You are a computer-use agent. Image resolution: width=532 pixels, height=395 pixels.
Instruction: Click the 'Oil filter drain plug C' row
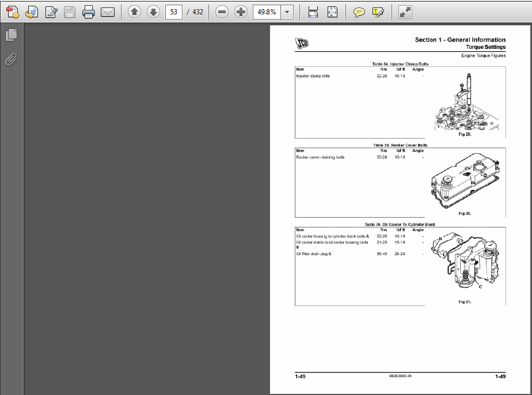(x=360, y=254)
